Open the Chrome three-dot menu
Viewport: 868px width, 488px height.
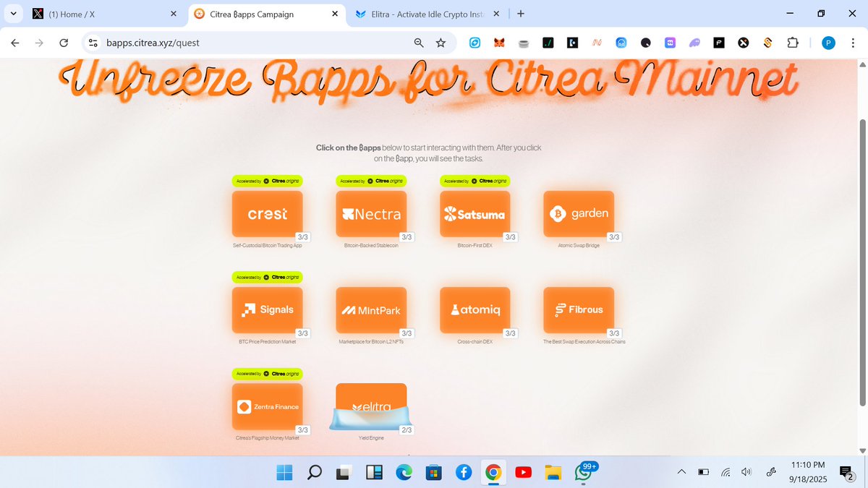853,43
